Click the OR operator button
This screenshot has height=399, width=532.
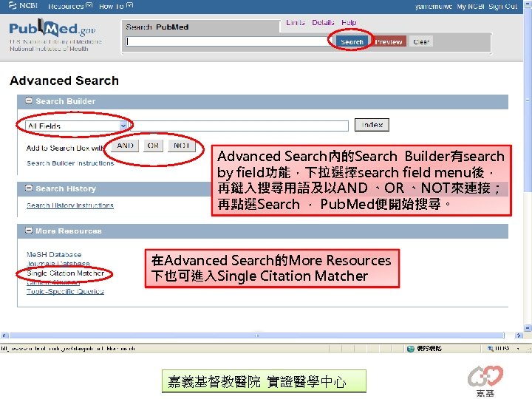[x=153, y=146]
